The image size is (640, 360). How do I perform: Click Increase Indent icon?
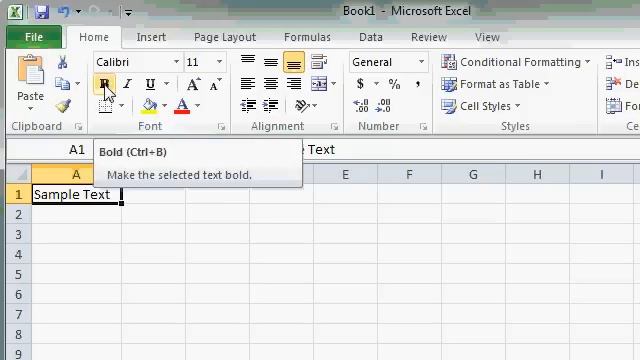tap(271, 106)
